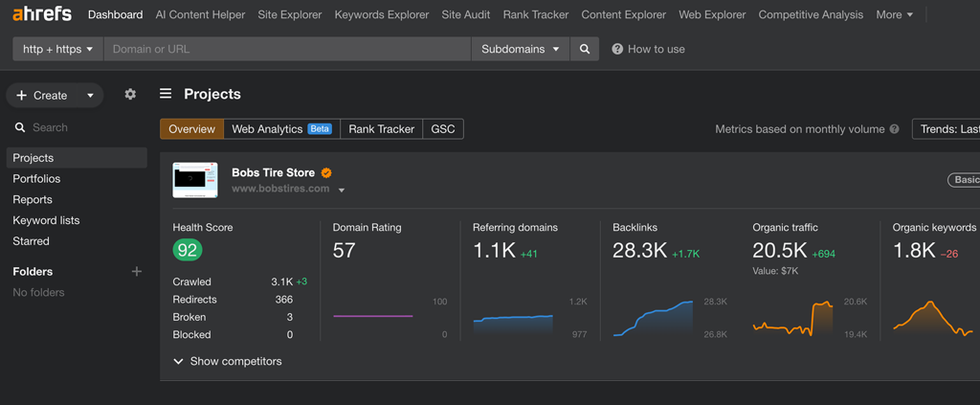Open the Bobs Tire Store project link
980x405 pixels.
pyautogui.click(x=273, y=173)
